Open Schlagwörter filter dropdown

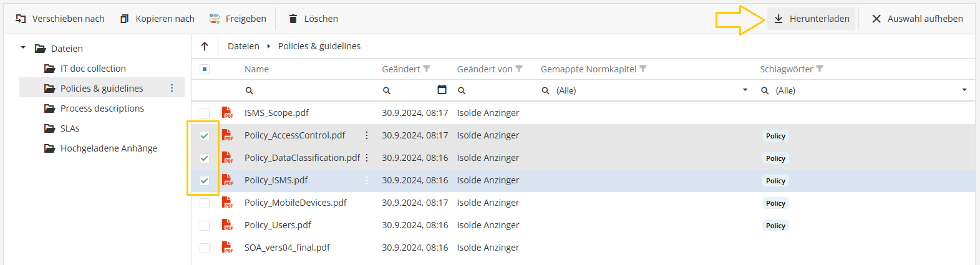point(964,90)
